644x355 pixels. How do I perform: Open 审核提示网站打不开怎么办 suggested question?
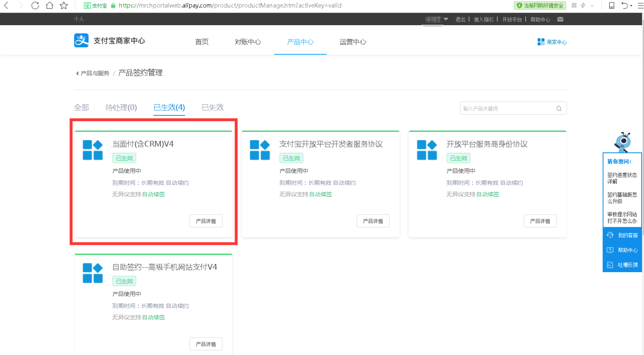point(622,217)
